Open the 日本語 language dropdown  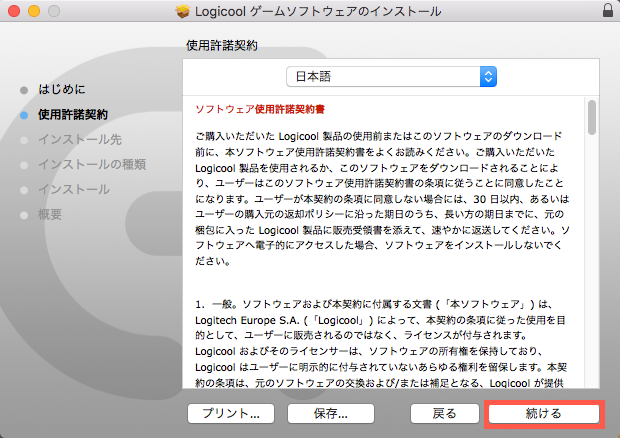(391, 76)
